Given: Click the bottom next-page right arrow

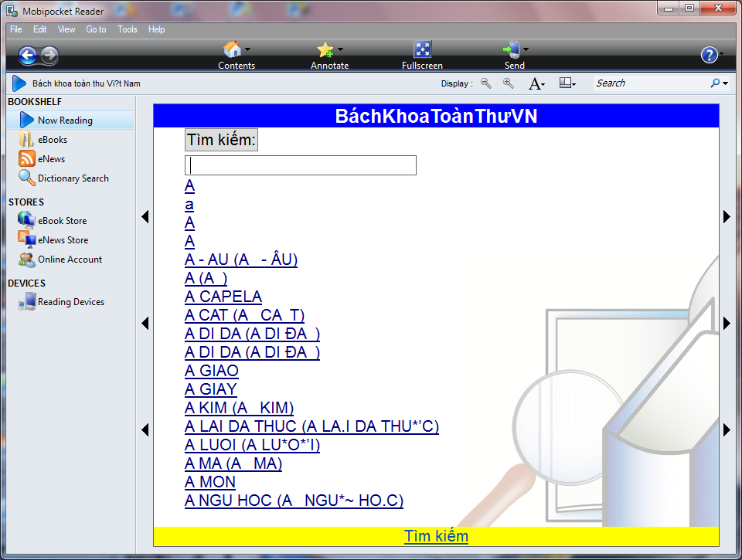Looking at the screenshot, I should point(727,430).
